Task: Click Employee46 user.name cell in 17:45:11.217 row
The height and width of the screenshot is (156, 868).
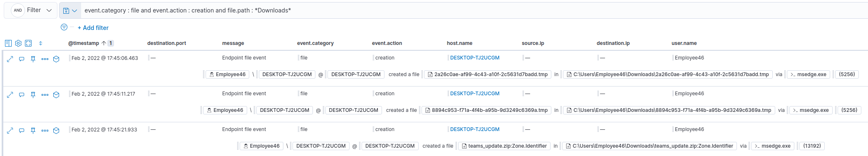Action: coord(689,94)
